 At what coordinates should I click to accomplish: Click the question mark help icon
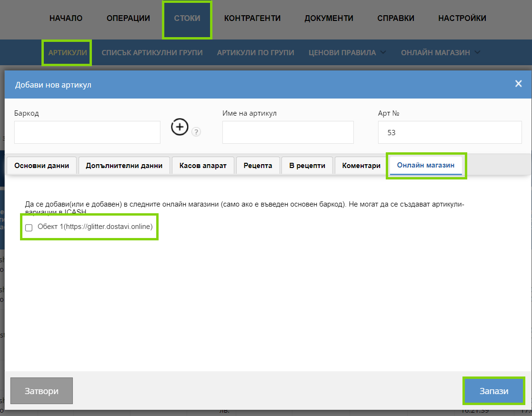196,132
